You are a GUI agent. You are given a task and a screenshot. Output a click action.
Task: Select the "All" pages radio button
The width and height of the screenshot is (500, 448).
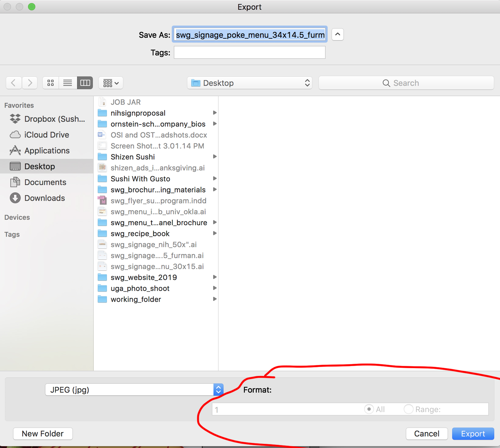[x=369, y=409]
